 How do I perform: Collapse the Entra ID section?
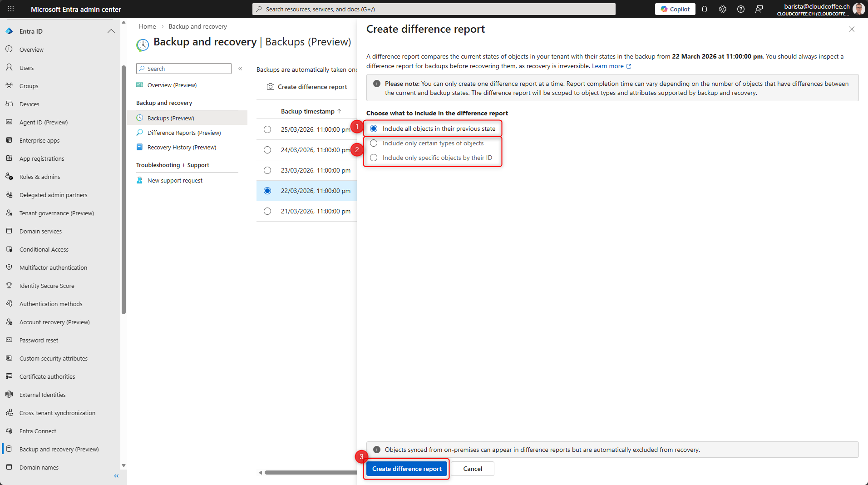(111, 31)
